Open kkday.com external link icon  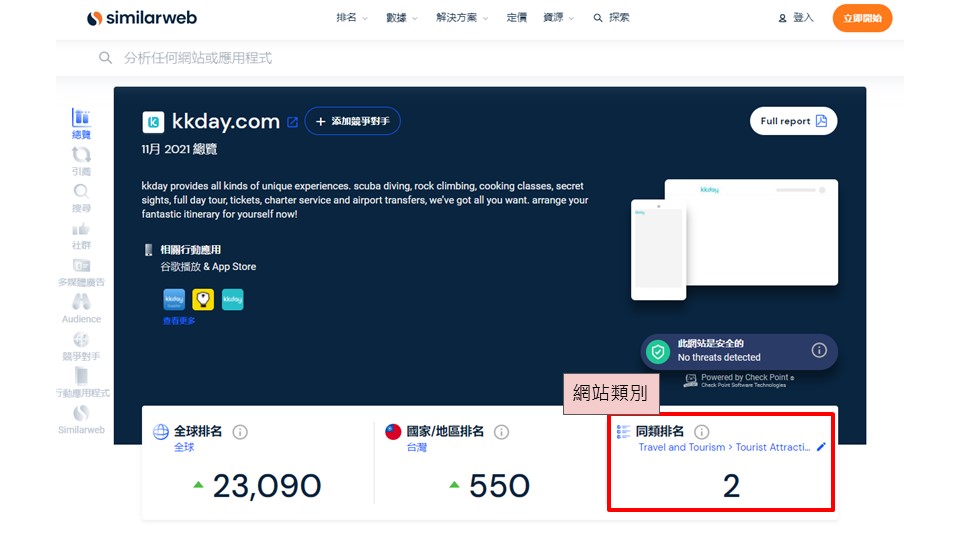point(293,122)
